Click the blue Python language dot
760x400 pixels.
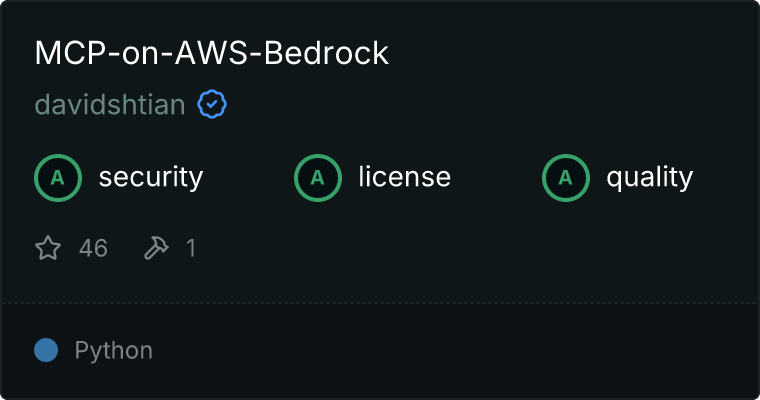(46, 350)
